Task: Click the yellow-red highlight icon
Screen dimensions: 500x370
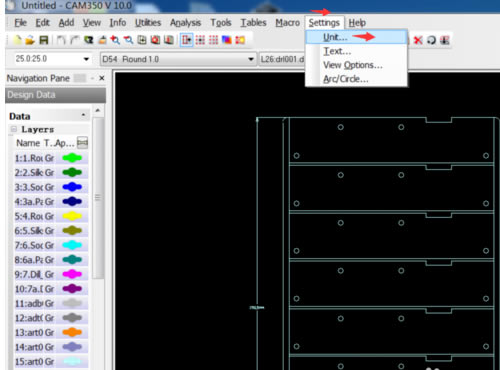Action: pos(240,40)
